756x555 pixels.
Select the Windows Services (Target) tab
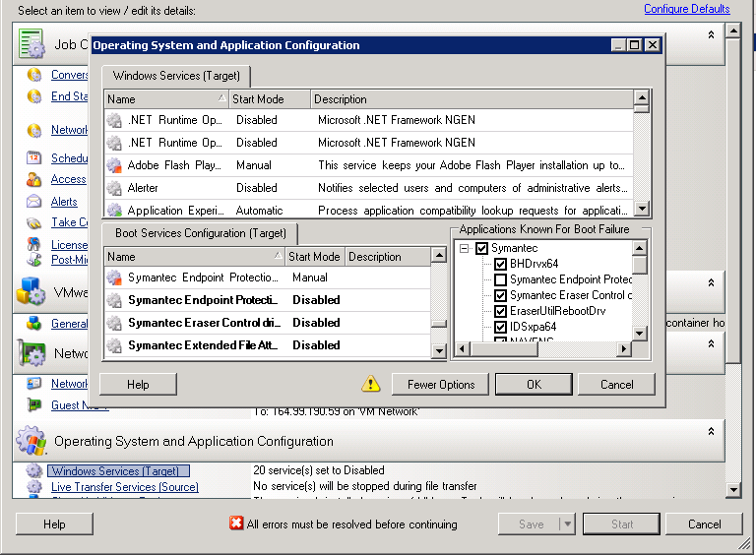coord(176,76)
